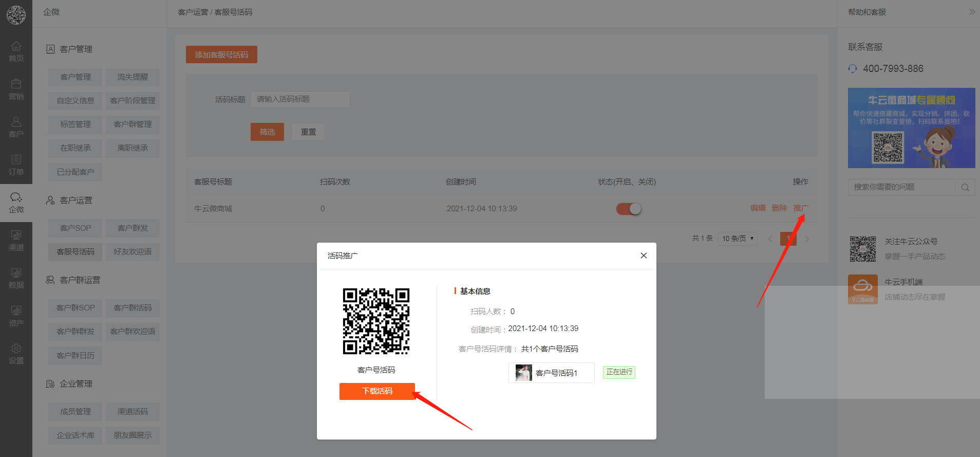Screen dimensions: 980x457
Task: Click the 企业管理 section header icon
Action: click(50, 384)
